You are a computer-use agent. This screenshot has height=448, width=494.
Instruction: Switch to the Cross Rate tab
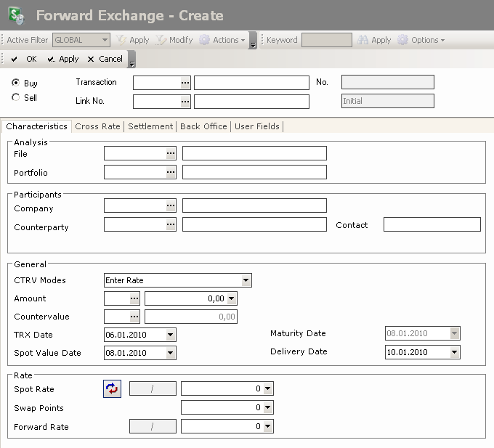[x=97, y=126]
